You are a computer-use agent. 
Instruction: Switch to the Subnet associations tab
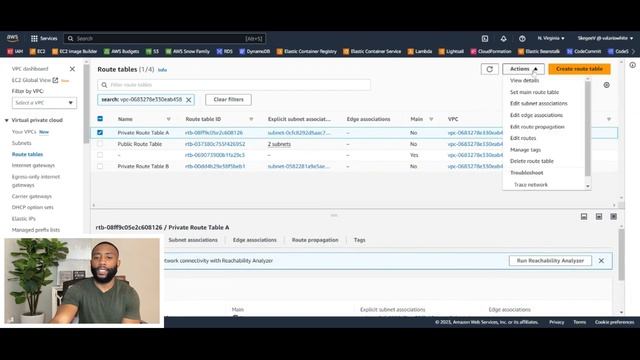(193, 240)
